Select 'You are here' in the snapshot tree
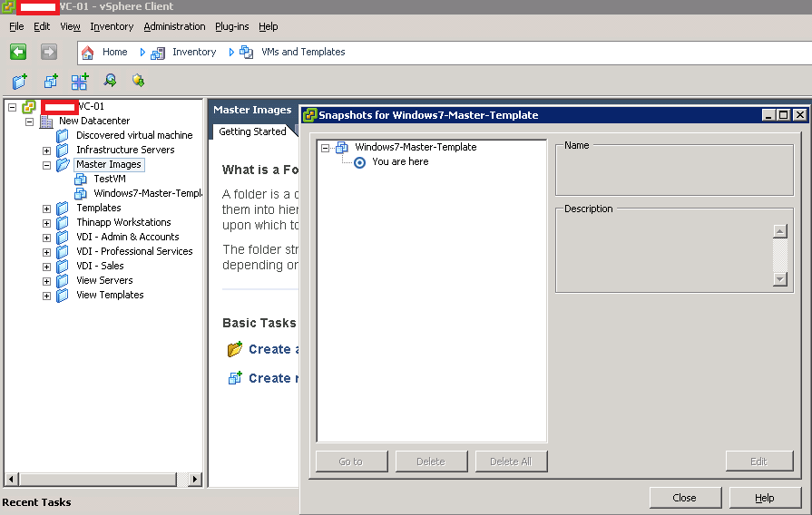 pos(400,161)
